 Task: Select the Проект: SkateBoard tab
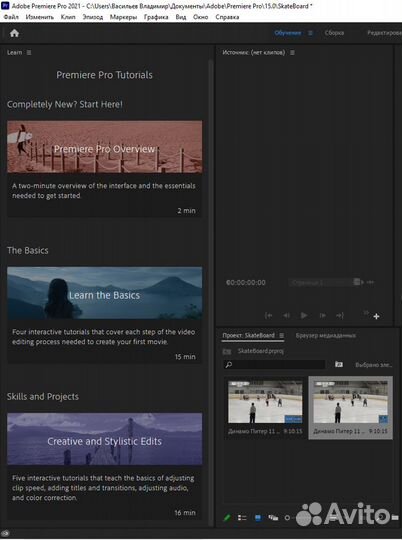click(x=248, y=335)
